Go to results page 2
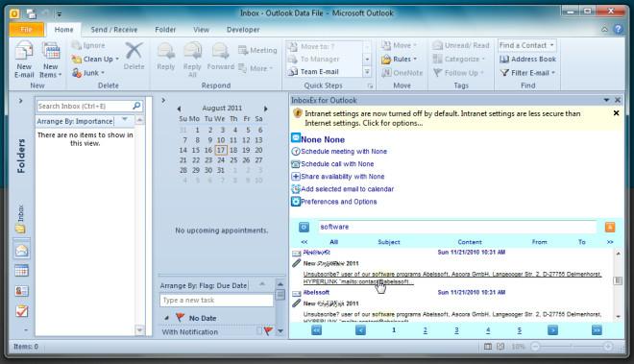The image size is (634, 364). click(425, 330)
